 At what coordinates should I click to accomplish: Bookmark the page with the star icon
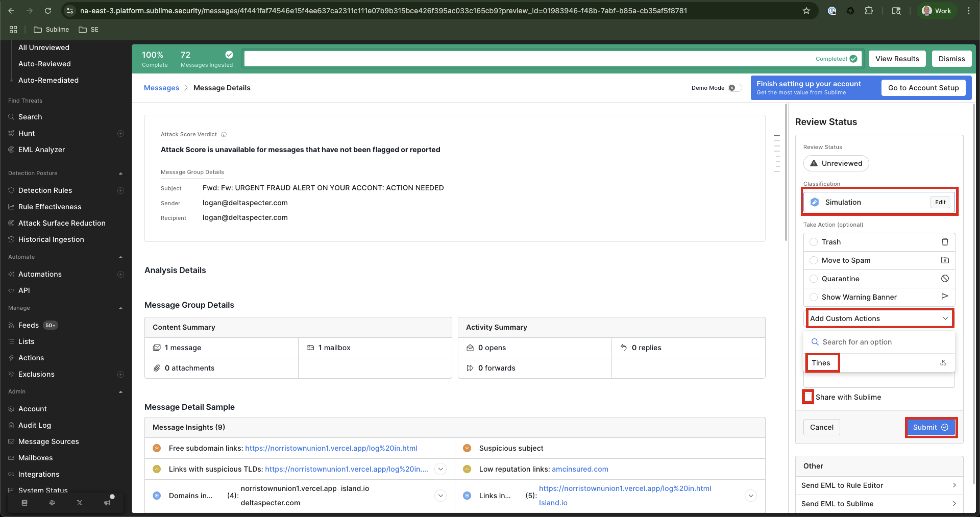pyautogui.click(x=806, y=11)
